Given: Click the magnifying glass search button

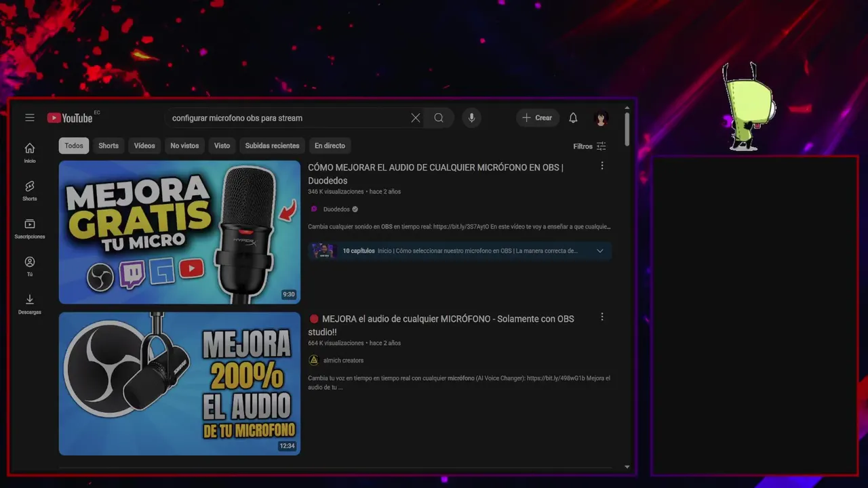Looking at the screenshot, I should tap(439, 118).
